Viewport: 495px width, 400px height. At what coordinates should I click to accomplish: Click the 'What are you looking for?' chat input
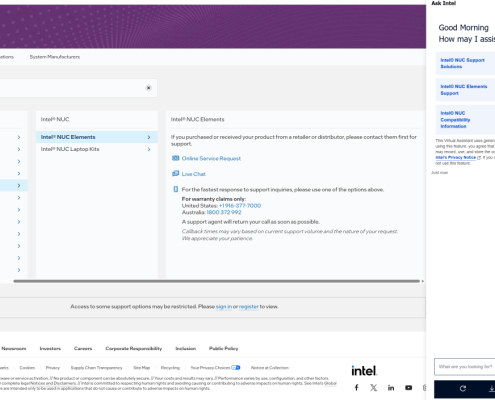pos(465,367)
